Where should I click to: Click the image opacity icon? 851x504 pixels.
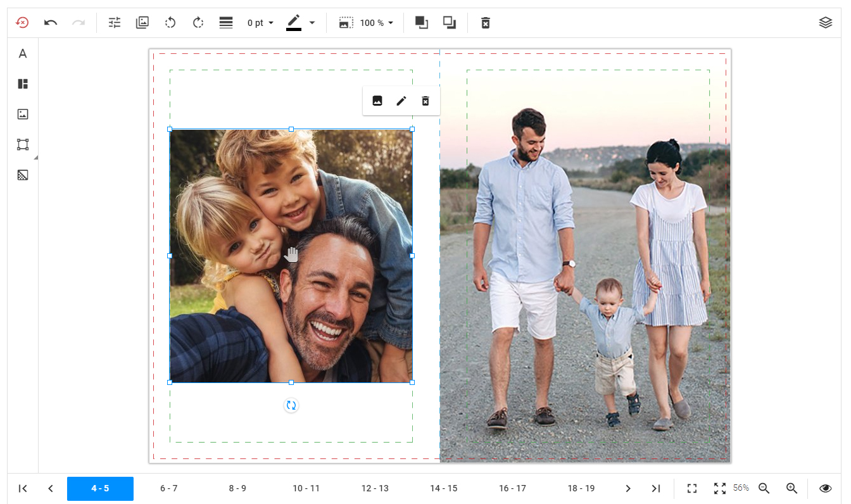pyautogui.click(x=346, y=23)
